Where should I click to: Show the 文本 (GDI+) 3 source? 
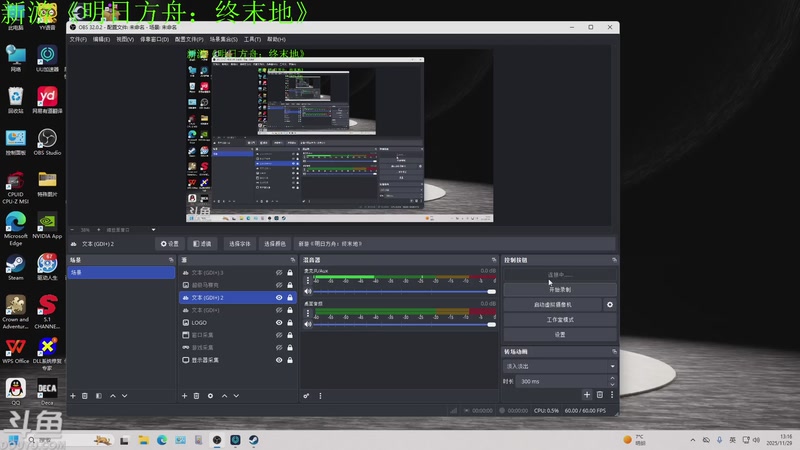coord(279,272)
